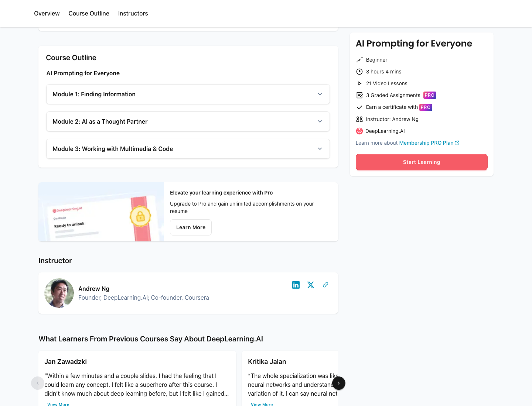
Task: Click Andrew Ng's profile photo
Action: pos(59,293)
